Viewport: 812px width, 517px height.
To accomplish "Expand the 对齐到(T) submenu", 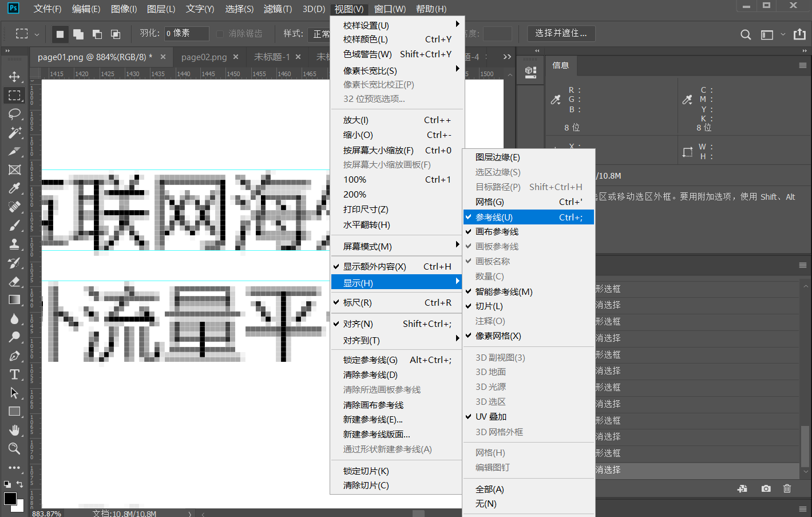I will (x=397, y=340).
